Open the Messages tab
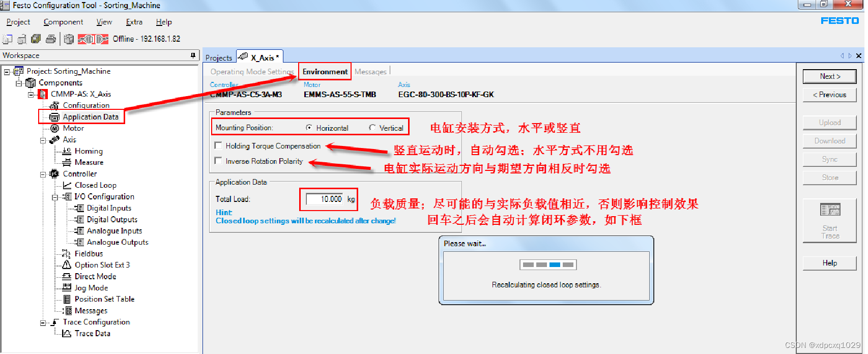This screenshot has height=354, width=868. pyautogui.click(x=370, y=72)
